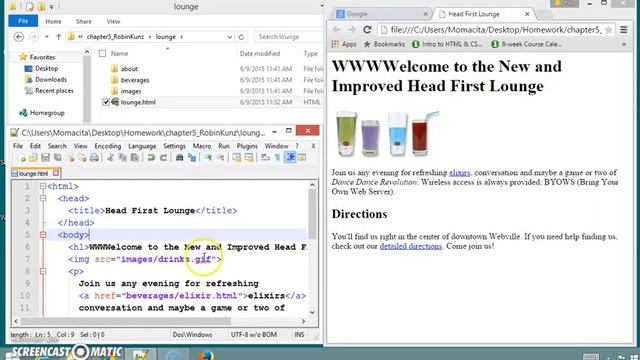Redo the edit in Notepad++ toolbar
Image resolution: width=640 pixels, height=360 pixels.
pyautogui.click(x=163, y=158)
